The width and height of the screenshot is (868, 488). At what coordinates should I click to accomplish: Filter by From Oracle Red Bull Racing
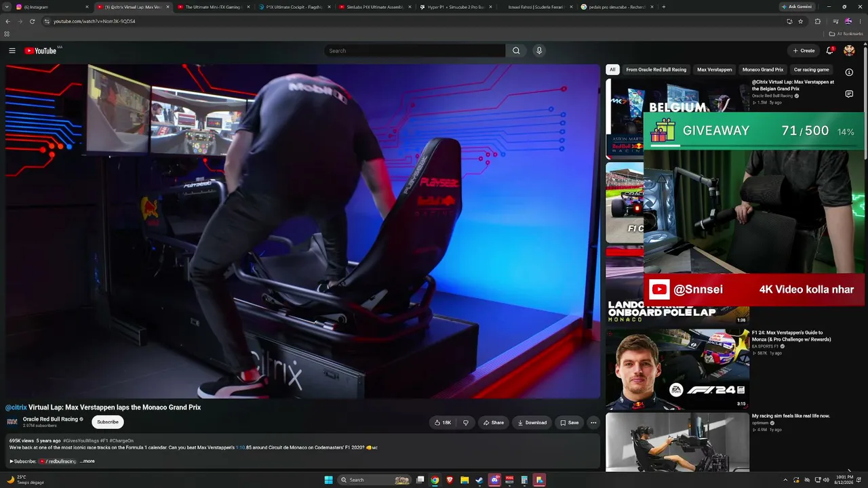click(x=656, y=70)
